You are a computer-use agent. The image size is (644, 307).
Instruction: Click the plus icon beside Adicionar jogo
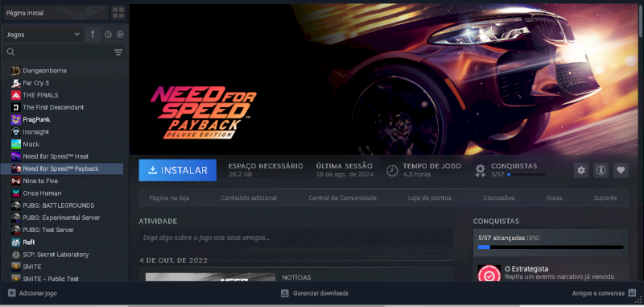click(11, 293)
